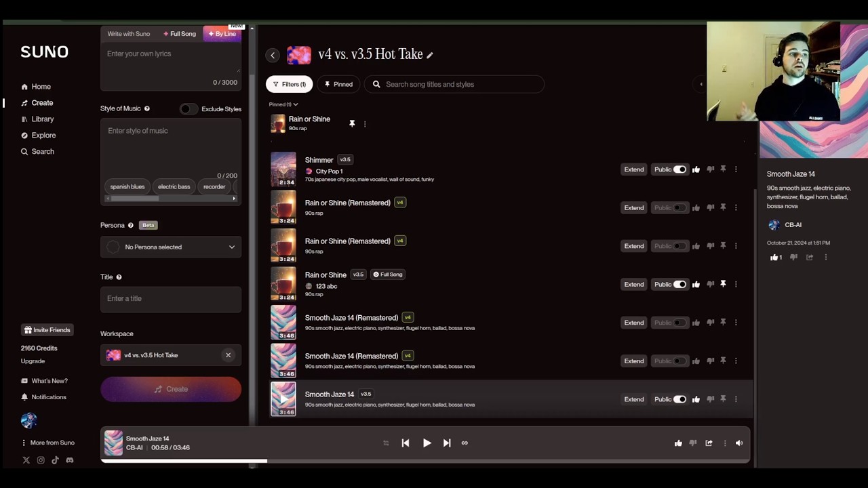Open the CB-AI creator profile in side panel
The height and width of the screenshot is (488, 868).
pyautogui.click(x=785, y=225)
